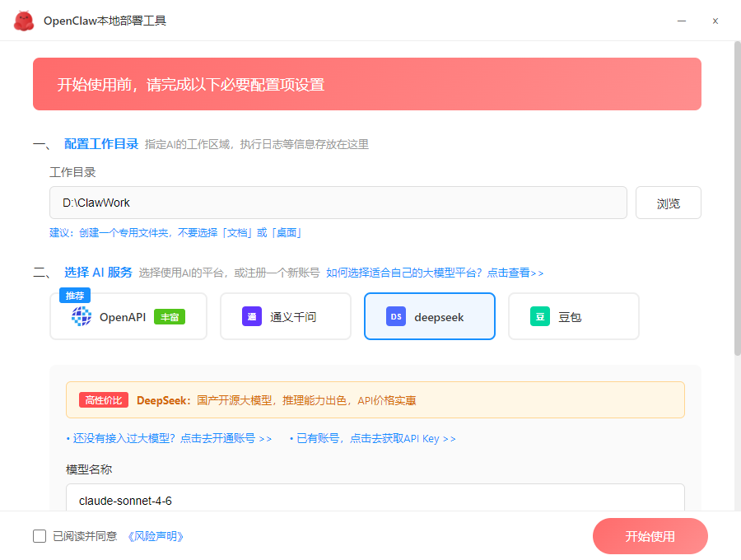
Task: Close the OpenClaw deployment tool window
Action: pyautogui.click(x=715, y=21)
